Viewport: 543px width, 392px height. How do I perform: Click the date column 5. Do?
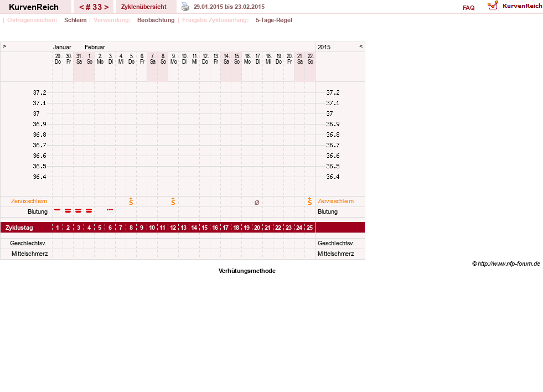pos(131,59)
